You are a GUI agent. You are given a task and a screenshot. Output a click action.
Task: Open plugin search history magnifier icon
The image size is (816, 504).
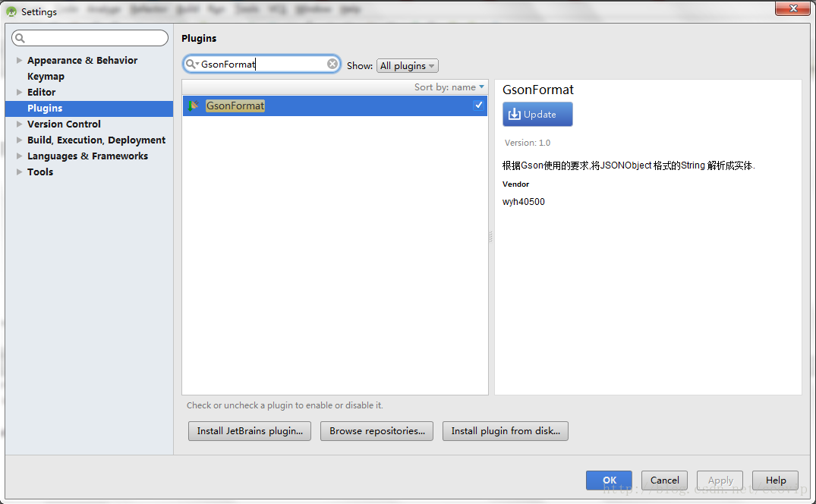click(x=191, y=64)
